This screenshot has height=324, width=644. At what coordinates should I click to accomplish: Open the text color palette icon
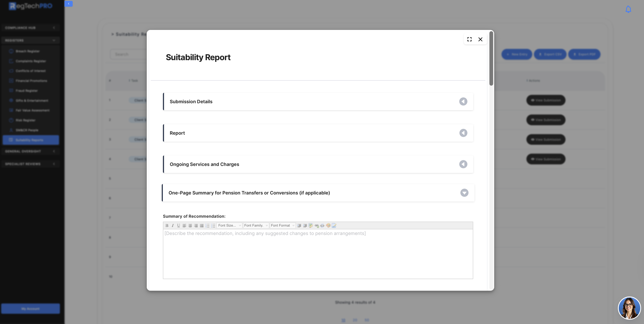[x=328, y=225]
